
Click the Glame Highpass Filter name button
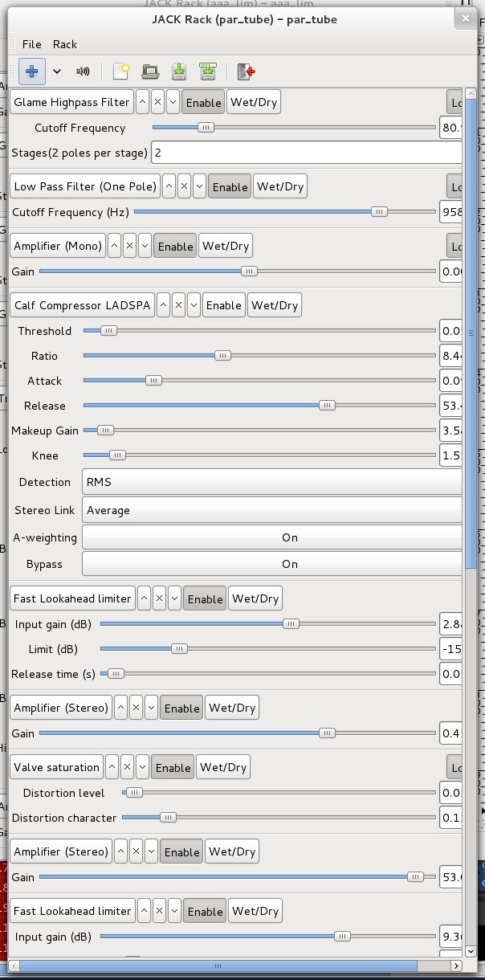pos(71,102)
